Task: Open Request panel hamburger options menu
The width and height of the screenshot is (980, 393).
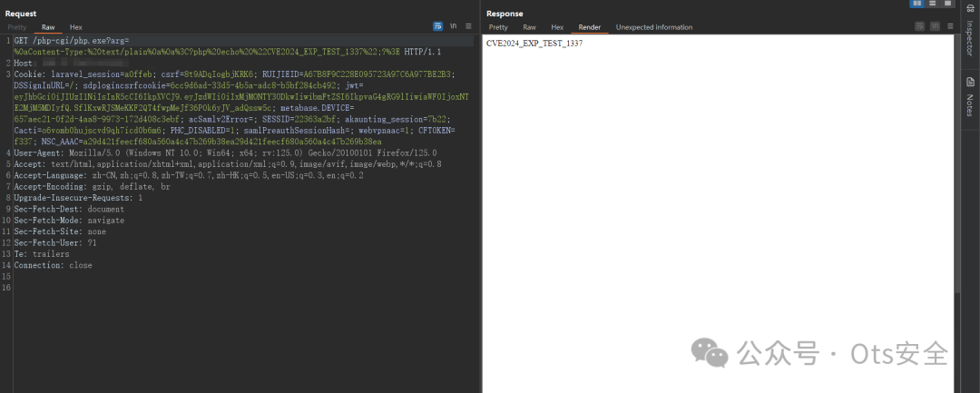Action: coord(468,26)
